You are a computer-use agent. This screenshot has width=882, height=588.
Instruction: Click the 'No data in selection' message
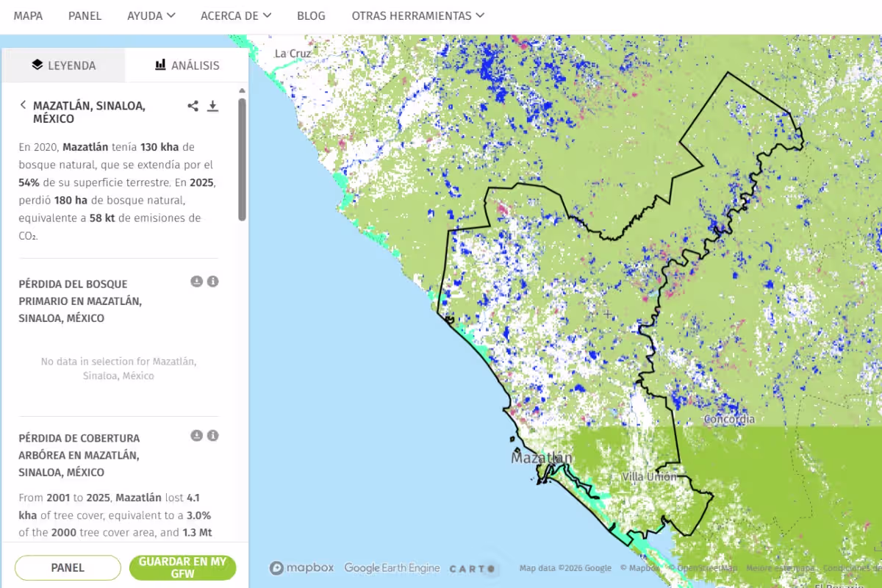(118, 368)
